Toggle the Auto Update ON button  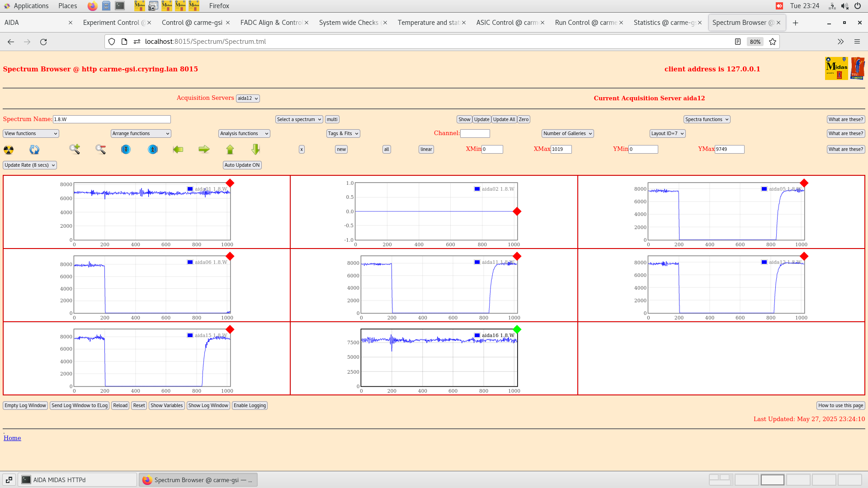[x=242, y=165]
